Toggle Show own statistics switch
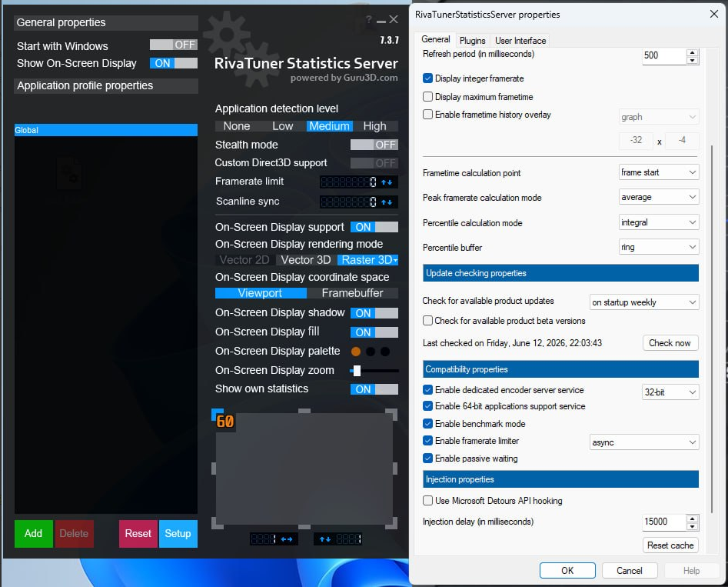The height and width of the screenshot is (587, 728). [374, 389]
